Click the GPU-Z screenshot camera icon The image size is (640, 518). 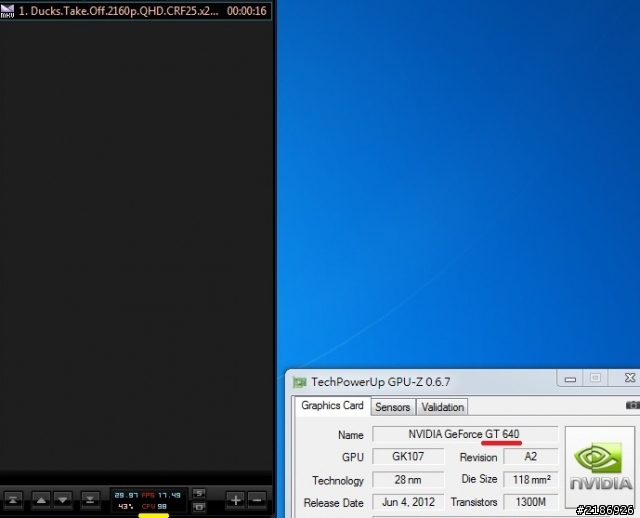coord(632,405)
